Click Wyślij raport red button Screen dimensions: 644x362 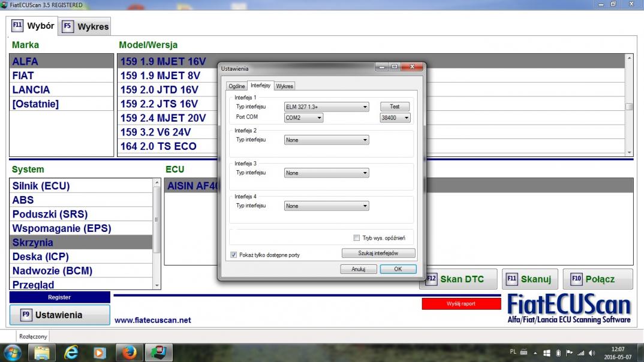click(x=461, y=304)
